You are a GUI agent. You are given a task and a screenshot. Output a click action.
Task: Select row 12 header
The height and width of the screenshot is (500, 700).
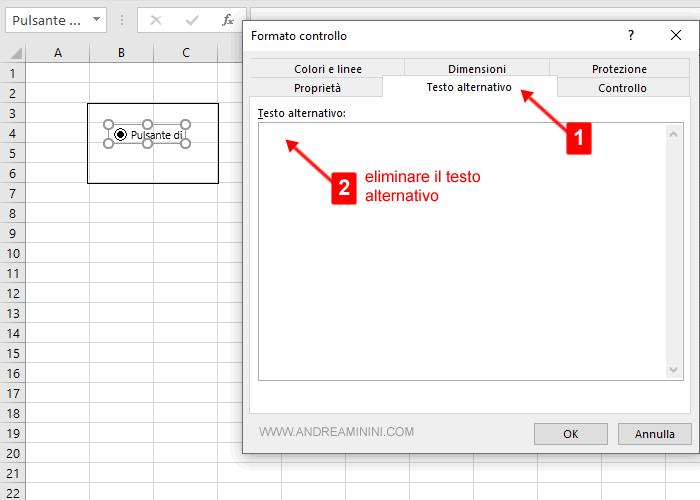click(x=12, y=293)
